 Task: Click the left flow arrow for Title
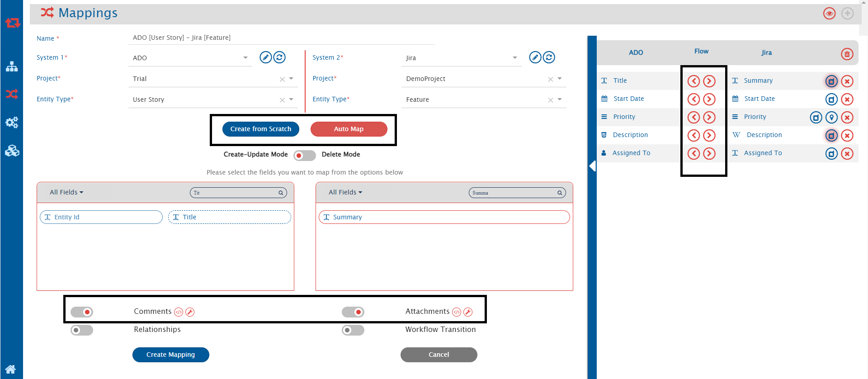click(x=693, y=81)
